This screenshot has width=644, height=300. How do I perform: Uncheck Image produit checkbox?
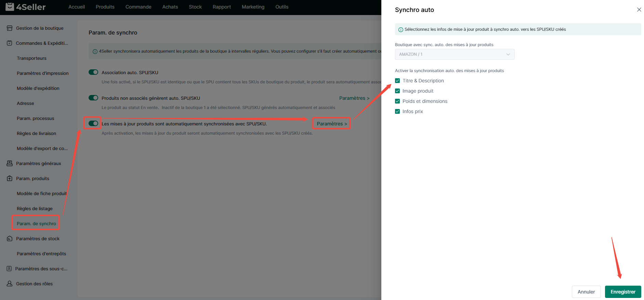click(397, 91)
